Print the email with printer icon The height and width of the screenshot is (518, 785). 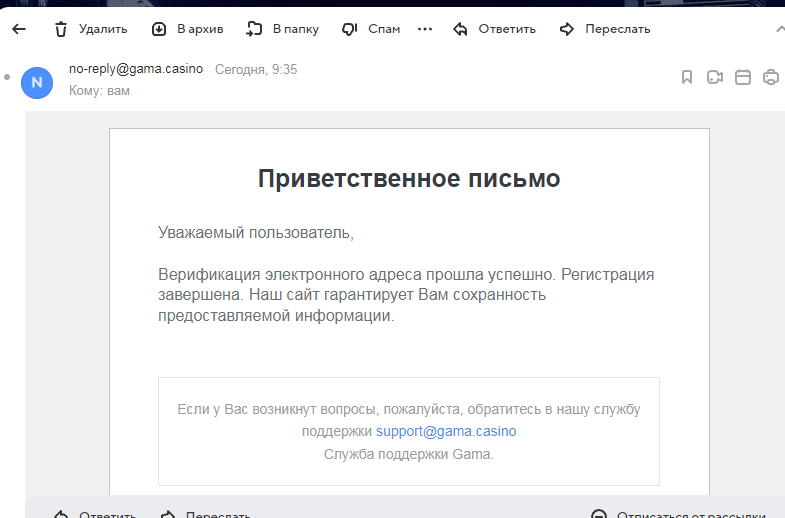[771, 77]
